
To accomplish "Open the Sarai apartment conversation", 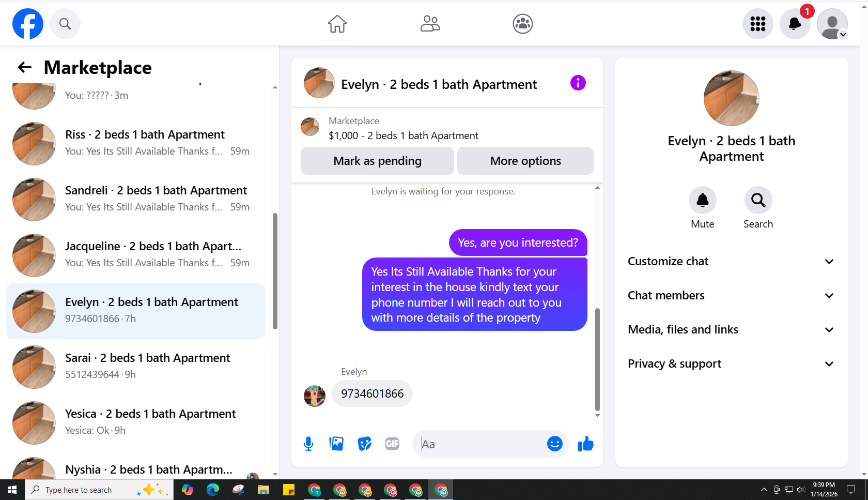I will tap(136, 367).
